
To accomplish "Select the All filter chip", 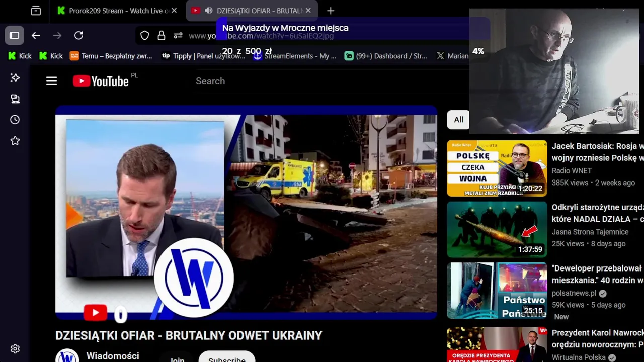I will (459, 120).
